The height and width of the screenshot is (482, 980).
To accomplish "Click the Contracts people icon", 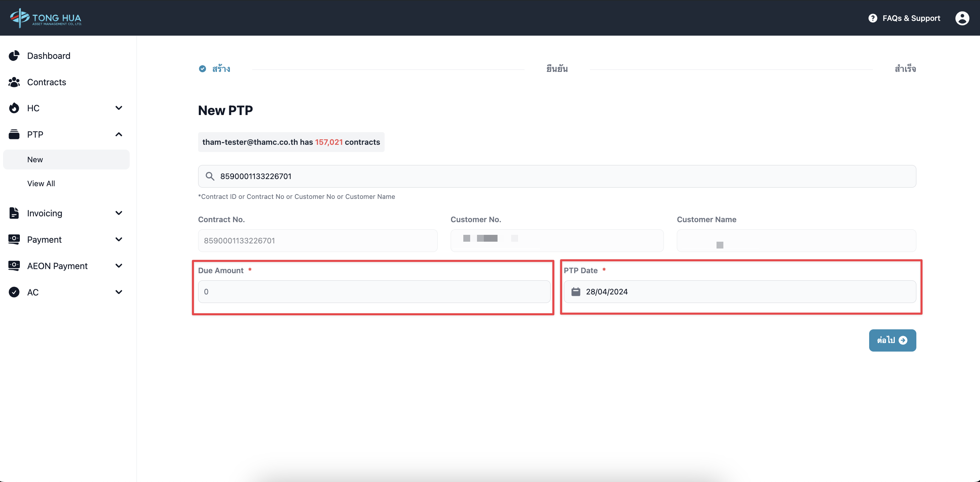I will 14,82.
